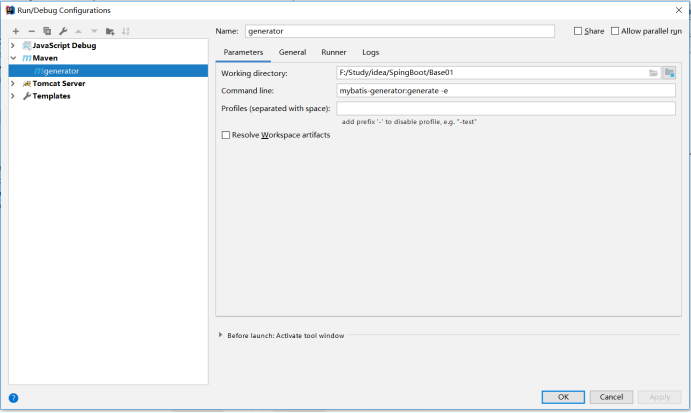Open help with question mark icon
Viewport: 691px width, 413px height.
pyautogui.click(x=14, y=398)
